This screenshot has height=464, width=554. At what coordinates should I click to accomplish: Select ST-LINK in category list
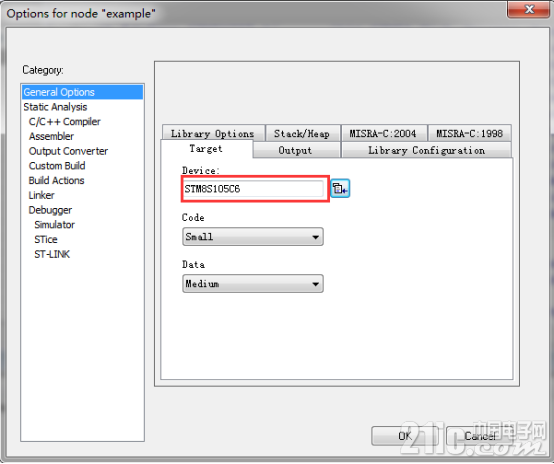(x=52, y=254)
